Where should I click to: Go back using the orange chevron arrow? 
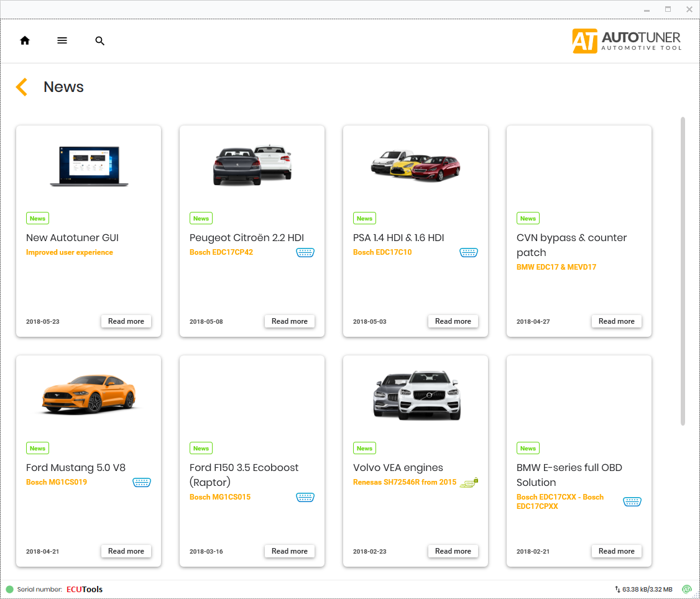click(x=22, y=87)
